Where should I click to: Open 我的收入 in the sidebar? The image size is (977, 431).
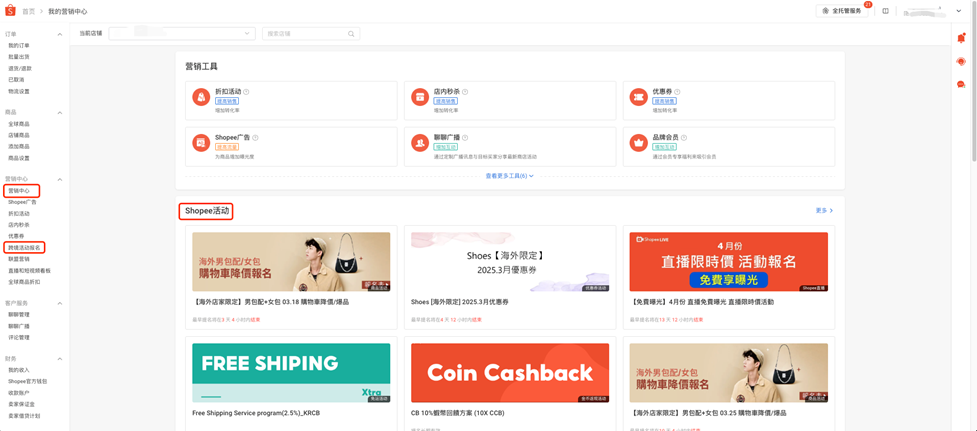pyautogui.click(x=19, y=370)
